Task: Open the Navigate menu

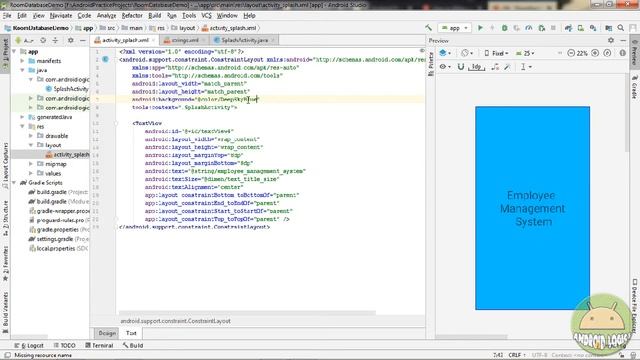Action: click(61, 16)
